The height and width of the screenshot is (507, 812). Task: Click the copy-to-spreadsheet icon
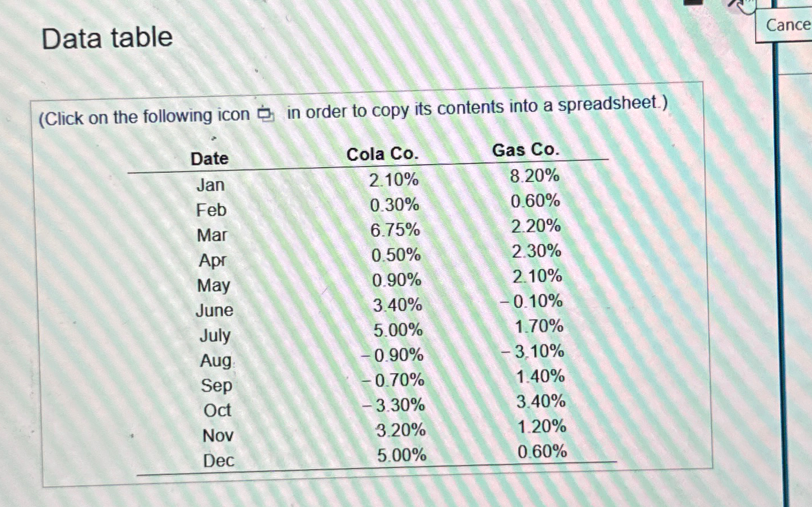[263, 114]
